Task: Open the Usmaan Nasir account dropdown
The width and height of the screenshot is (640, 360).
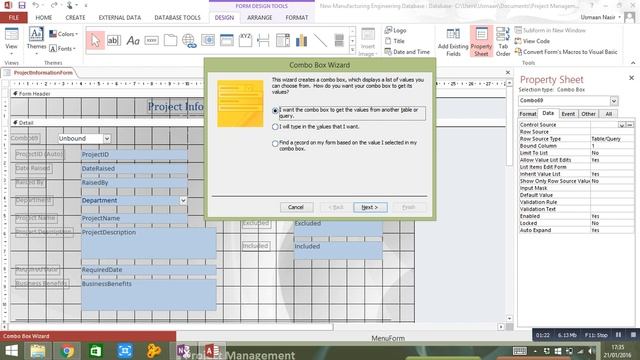Action: (601, 17)
